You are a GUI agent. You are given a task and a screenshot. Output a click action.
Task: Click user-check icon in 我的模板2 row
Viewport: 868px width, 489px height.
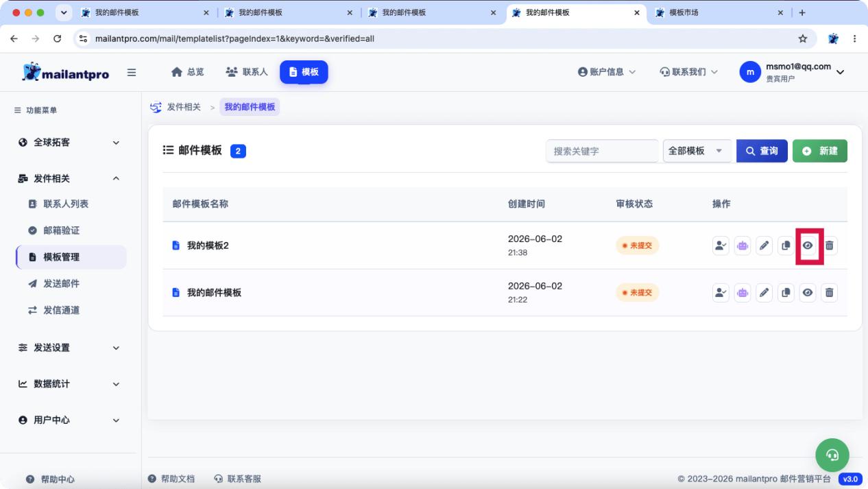(721, 246)
